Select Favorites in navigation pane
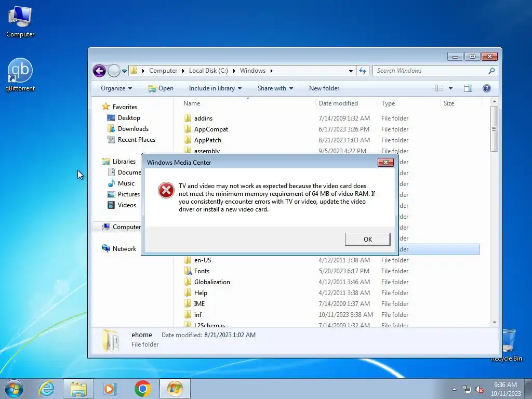 (125, 107)
